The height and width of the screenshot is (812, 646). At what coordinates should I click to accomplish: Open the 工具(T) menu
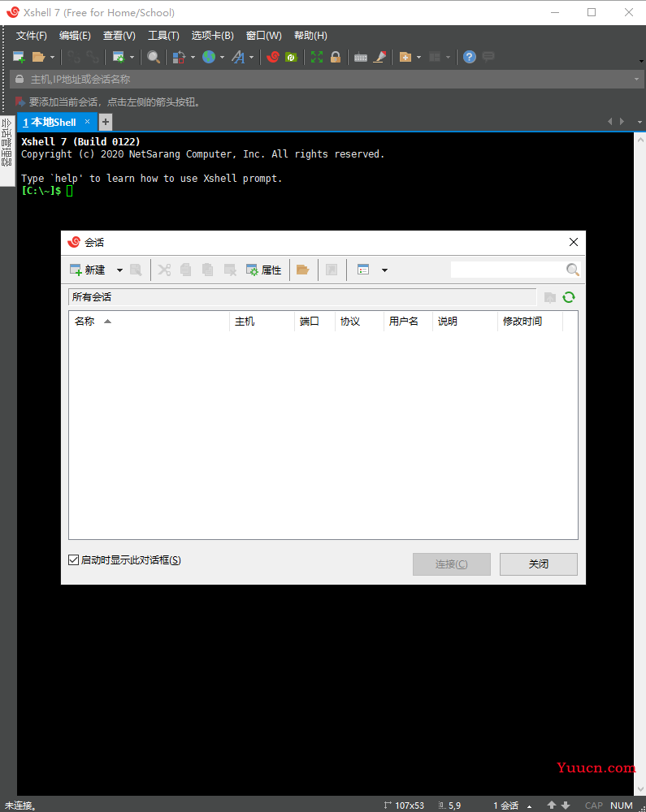163,36
